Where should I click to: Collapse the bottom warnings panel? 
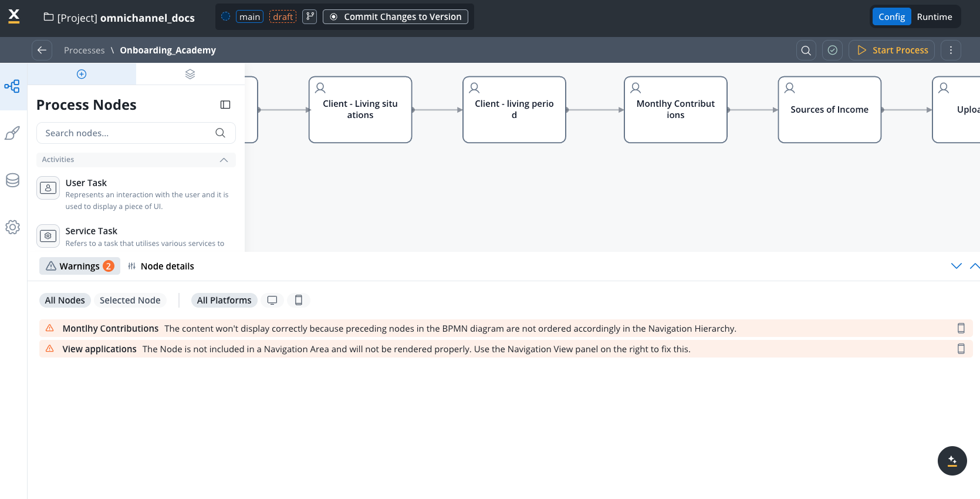tap(957, 266)
